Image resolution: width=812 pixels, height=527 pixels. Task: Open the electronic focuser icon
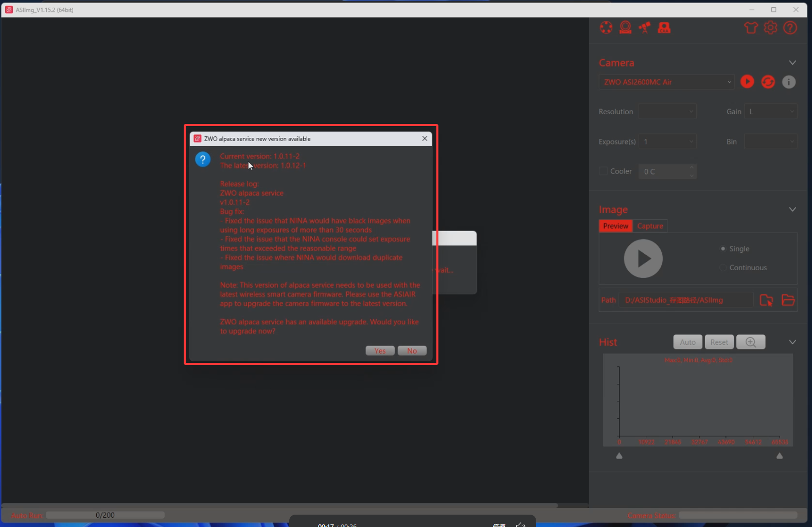625,28
